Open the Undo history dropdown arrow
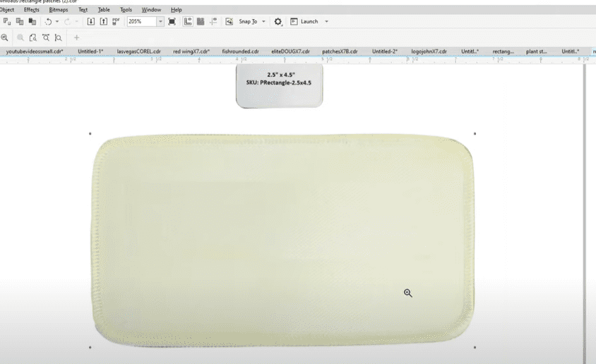The height and width of the screenshot is (364, 596). tap(57, 22)
